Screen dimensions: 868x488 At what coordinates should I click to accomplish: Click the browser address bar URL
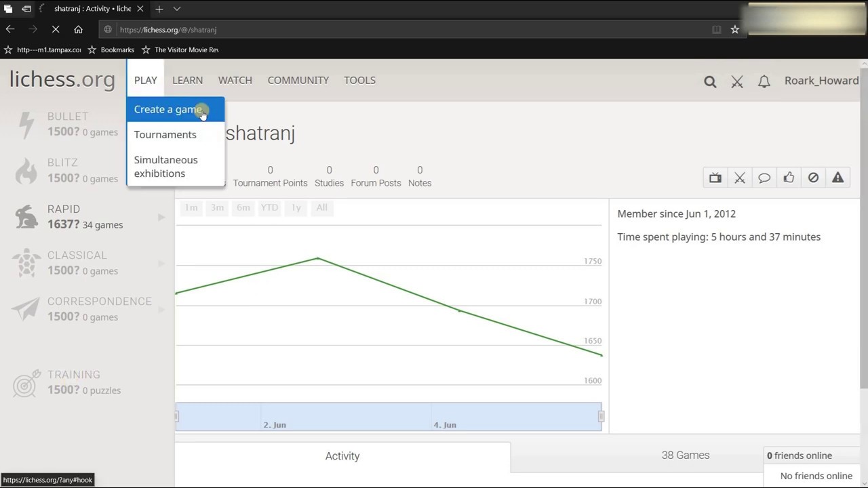coord(168,30)
